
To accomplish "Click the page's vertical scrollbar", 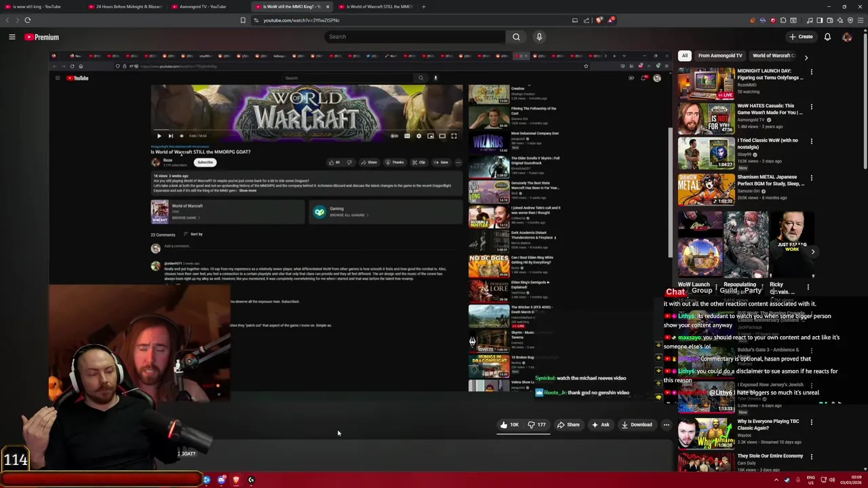I will point(865,102).
